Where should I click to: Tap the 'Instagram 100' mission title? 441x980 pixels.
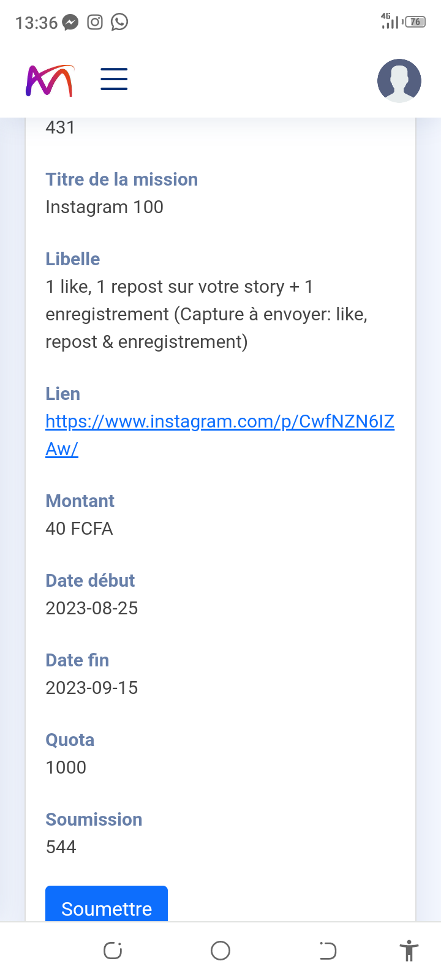point(104,207)
